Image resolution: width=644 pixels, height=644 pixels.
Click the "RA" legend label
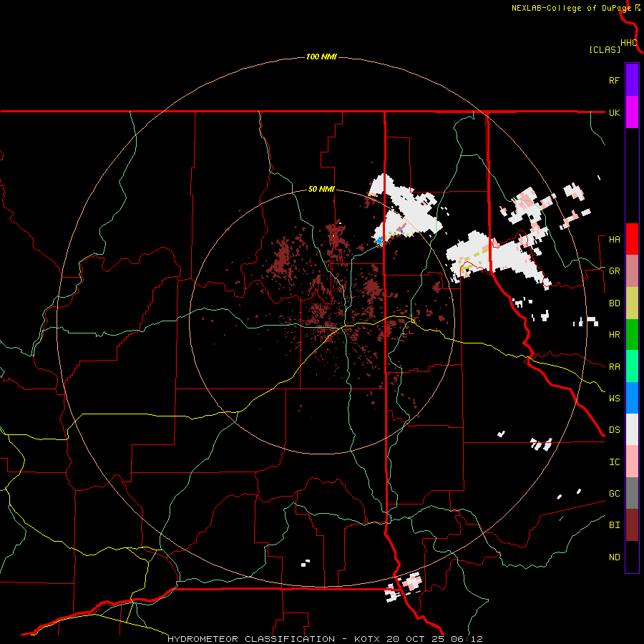pyautogui.click(x=614, y=367)
